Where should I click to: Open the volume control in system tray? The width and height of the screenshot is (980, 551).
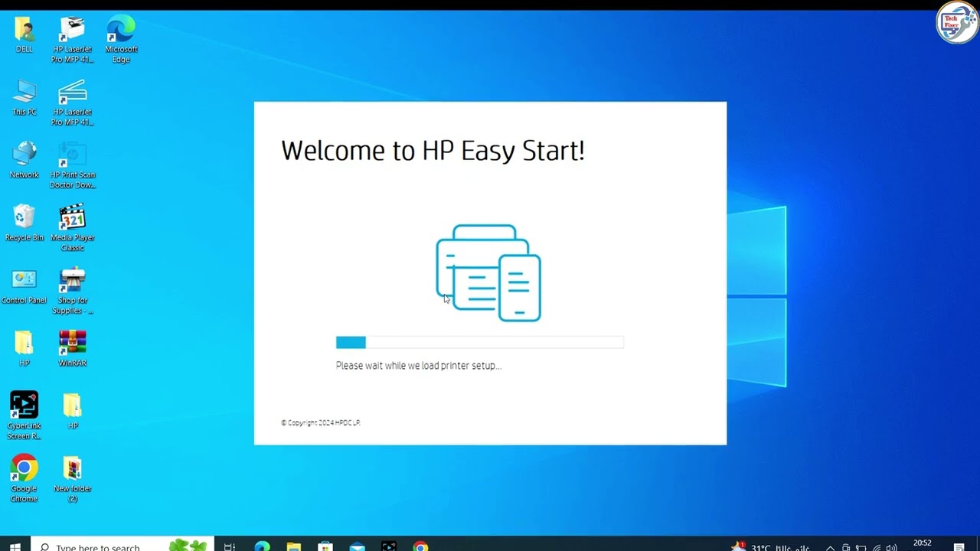click(891, 547)
